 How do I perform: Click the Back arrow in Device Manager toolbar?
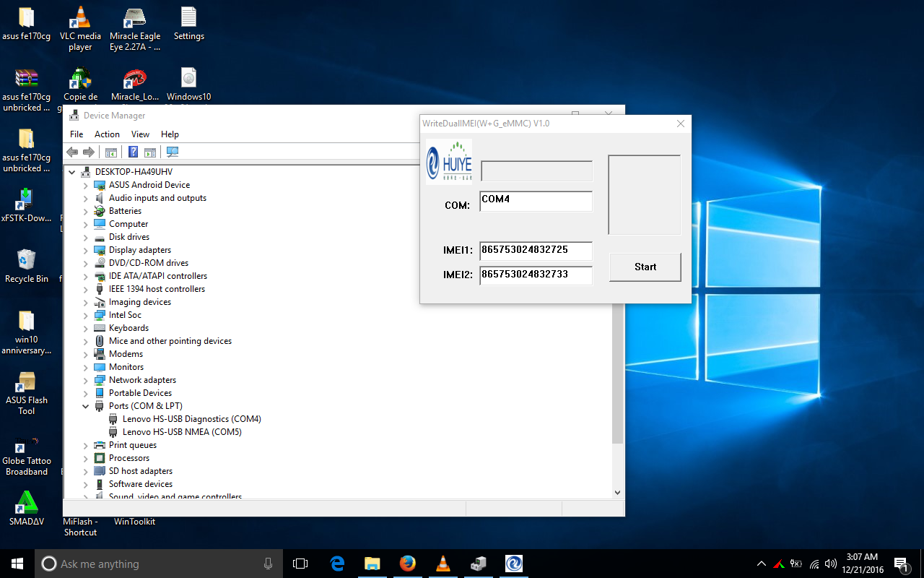(x=72, y=152)
